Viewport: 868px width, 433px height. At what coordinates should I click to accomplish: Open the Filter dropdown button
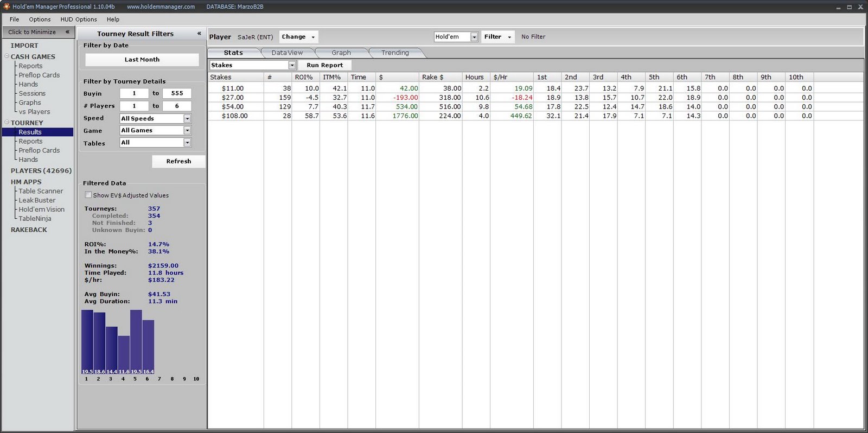click(497, 37)
